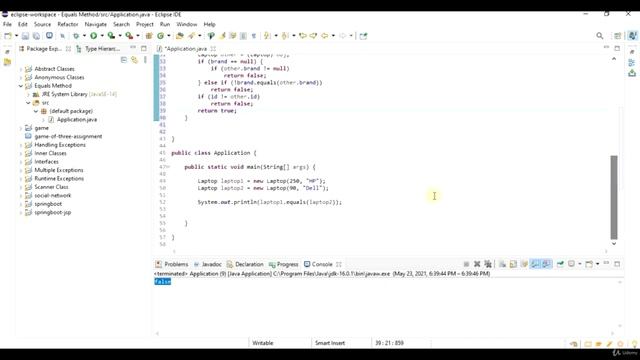
Task: Click Pin Console icon
Action: tap(560, 264)
